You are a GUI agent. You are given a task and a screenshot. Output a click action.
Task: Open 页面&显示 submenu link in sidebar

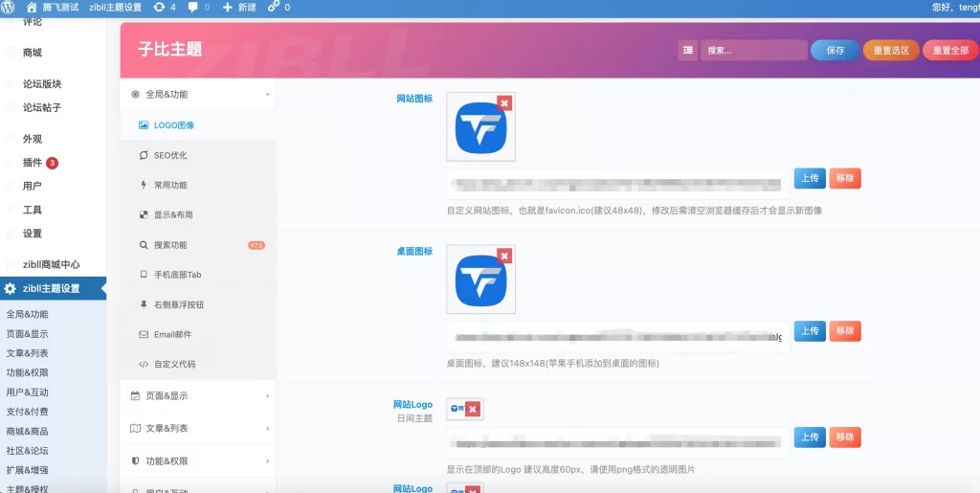pos(27,334)
